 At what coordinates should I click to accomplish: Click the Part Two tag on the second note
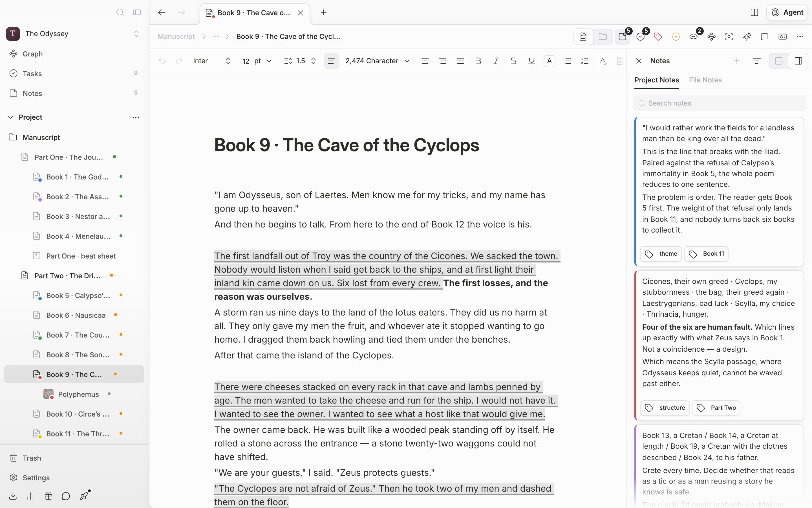point(716,408)
